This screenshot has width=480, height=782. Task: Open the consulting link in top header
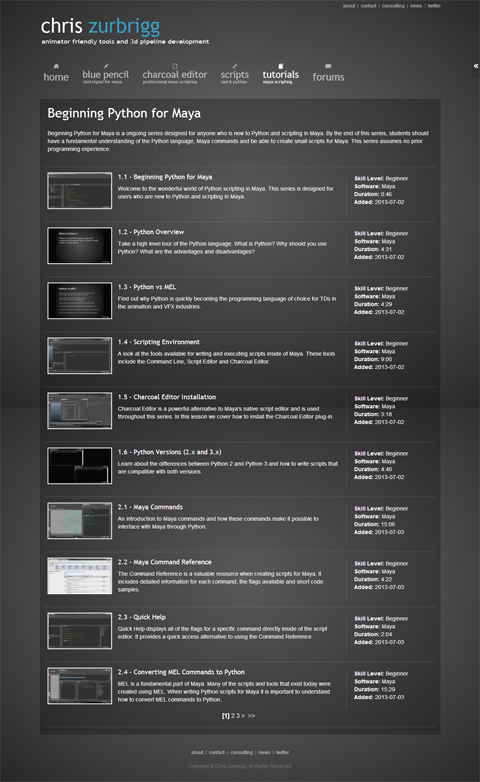[393, 6]
